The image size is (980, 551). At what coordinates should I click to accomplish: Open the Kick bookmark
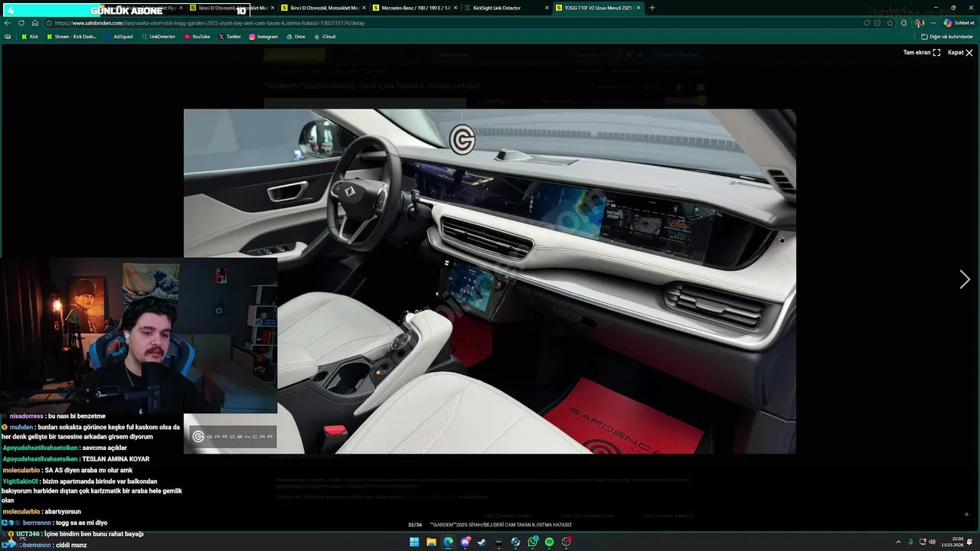(x=29, y=37)
